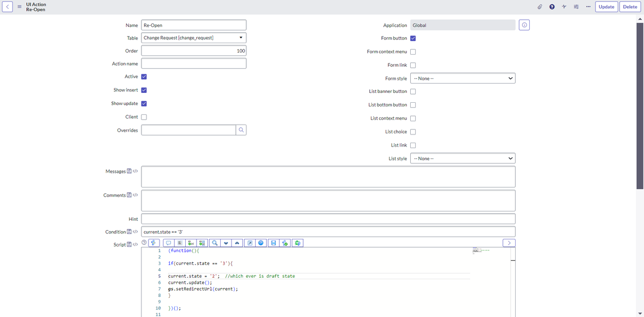Click the script debugger bug icon
644x317 pixels.
(298, 243)
